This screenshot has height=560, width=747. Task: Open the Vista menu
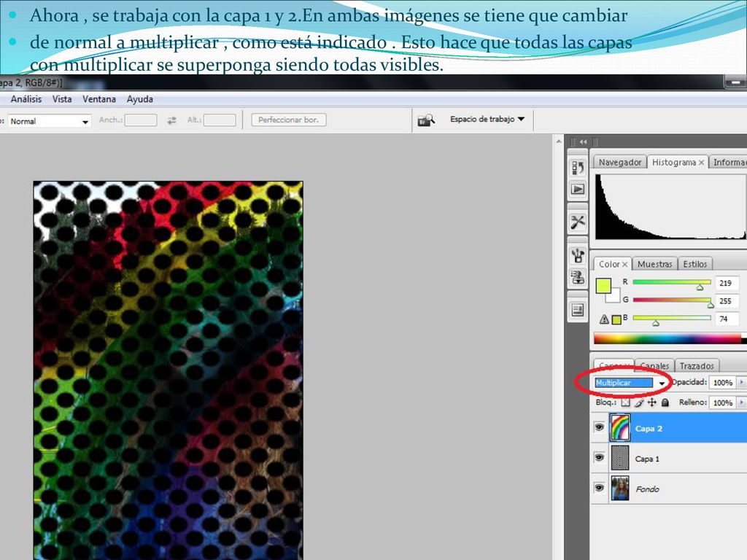[62, 99]
